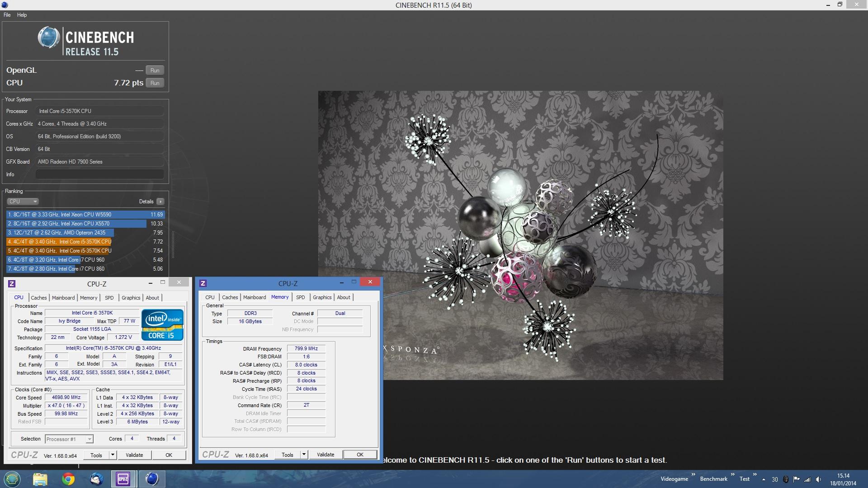Select ranking row i5-3570K scoring 7.54
This screenshot has height=488, width=868.
(85, 251)
